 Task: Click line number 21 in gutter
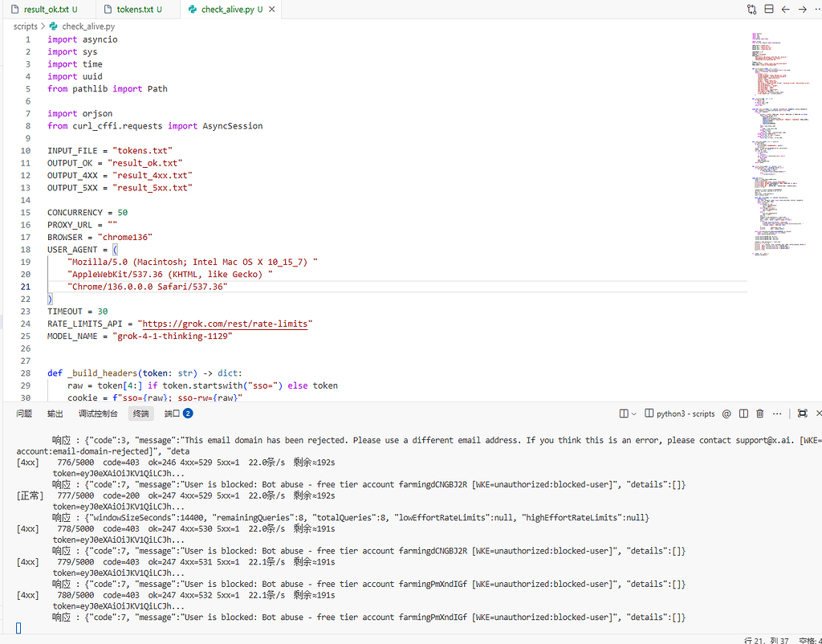pos(26,287)
